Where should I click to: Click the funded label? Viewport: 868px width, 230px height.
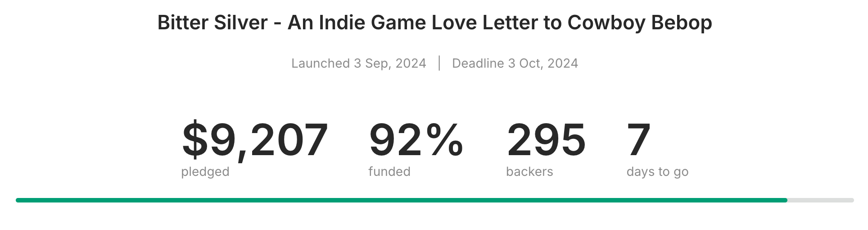(389, 172)
